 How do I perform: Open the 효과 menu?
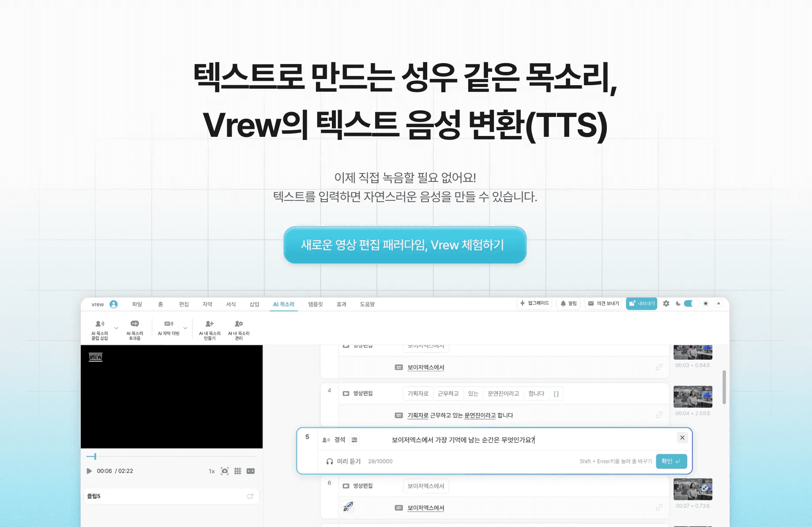(342, 304)
